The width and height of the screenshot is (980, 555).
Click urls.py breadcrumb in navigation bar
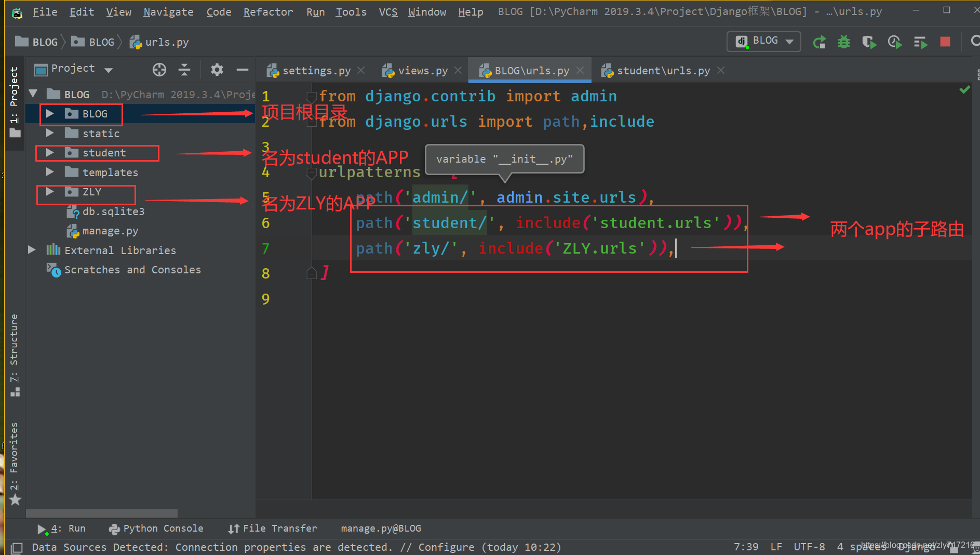click(x=159, y=42)
